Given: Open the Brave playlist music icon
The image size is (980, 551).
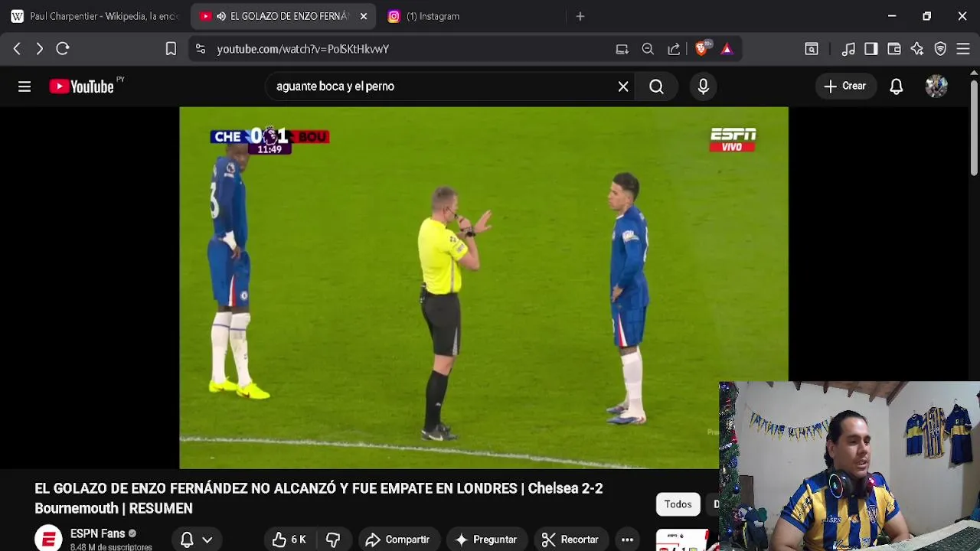Looking at the screenshot, I should pos(848,49).
